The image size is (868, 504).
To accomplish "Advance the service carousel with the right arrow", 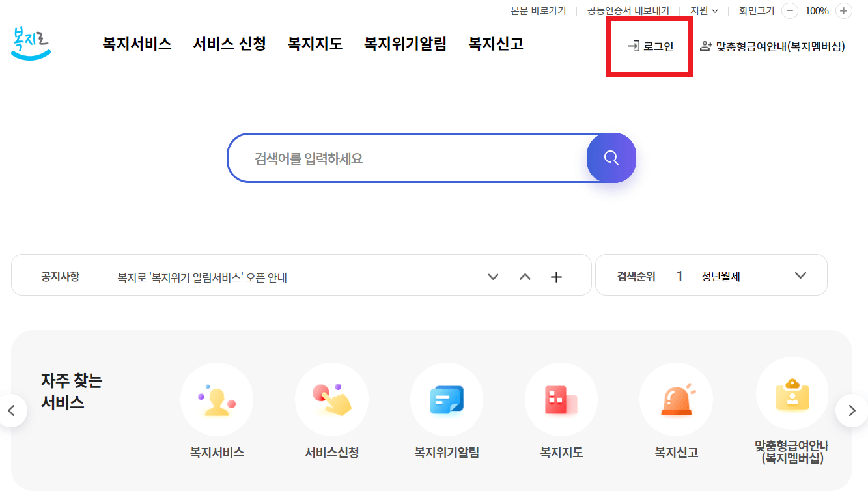I will coord(850,410).
